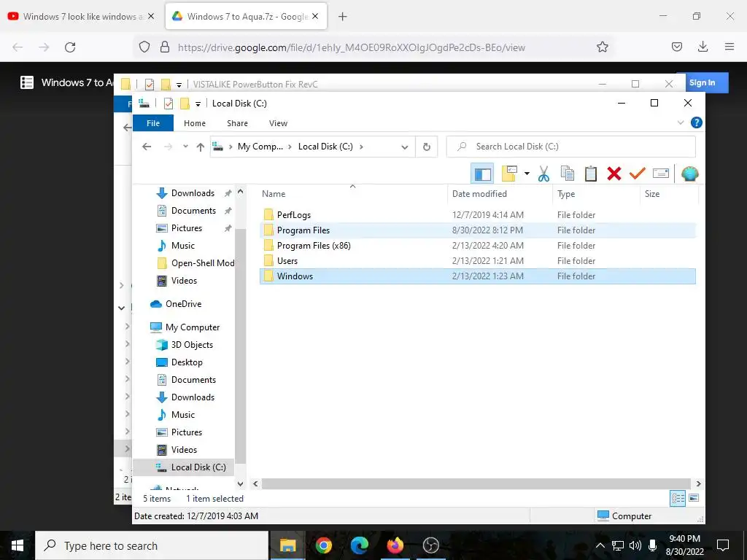
Task: Open Firefox hamburger menu
Action: (x=729, y=47)
